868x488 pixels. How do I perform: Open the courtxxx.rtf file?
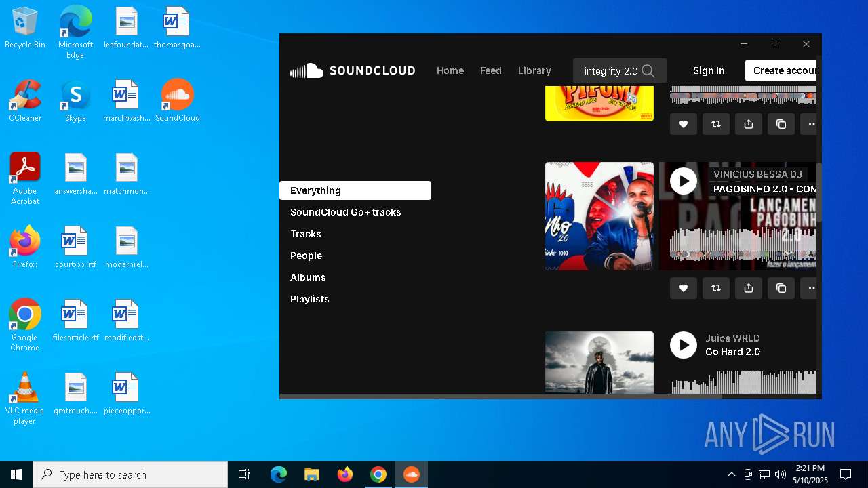tap(75, 247)
